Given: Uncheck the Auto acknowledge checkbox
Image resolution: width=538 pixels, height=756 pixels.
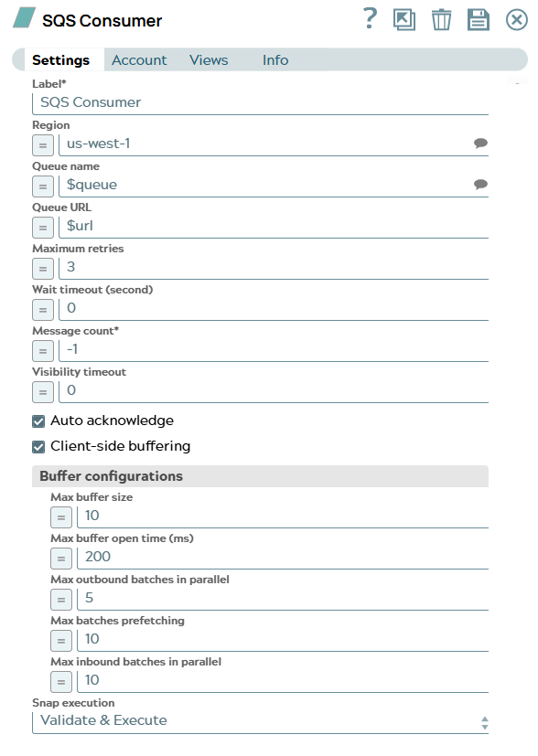Looking at the screenshot, I should (38, 421).
